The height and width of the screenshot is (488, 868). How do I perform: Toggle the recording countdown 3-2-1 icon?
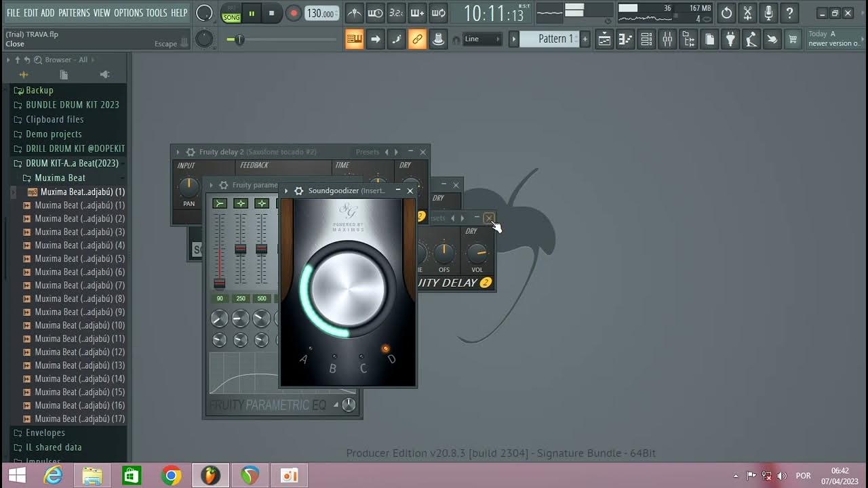click(396, 13)
